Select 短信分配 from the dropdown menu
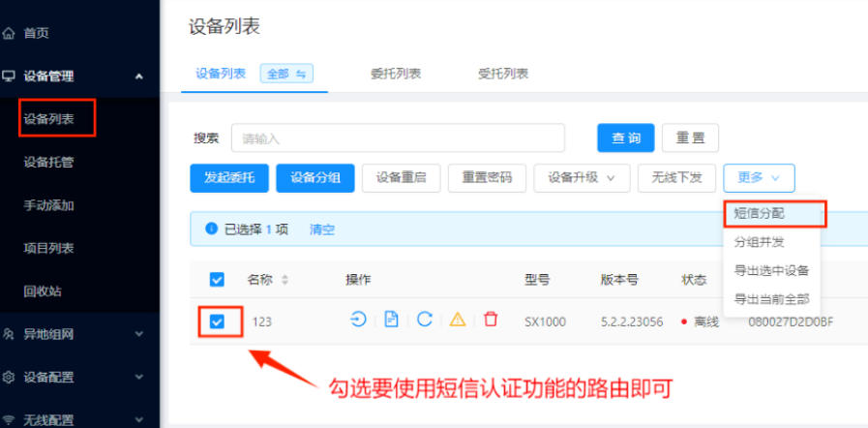 coord(760,213)
